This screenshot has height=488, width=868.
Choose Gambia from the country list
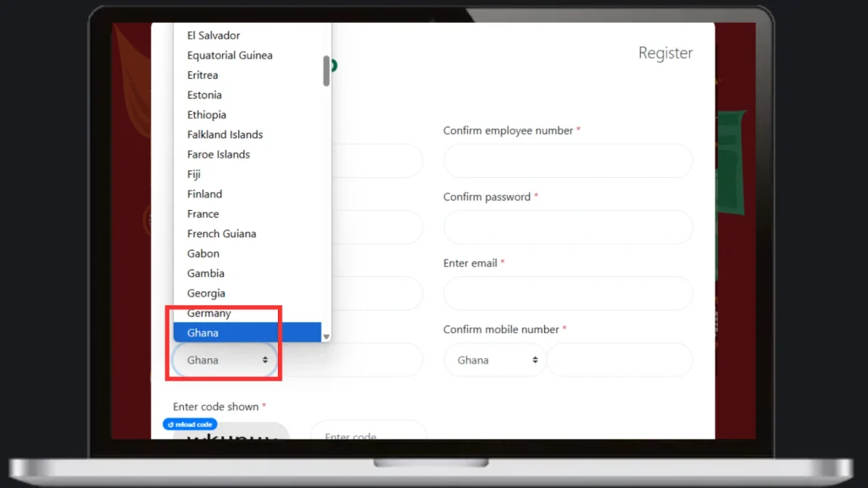pyautogui.click(x=206, y=274)
